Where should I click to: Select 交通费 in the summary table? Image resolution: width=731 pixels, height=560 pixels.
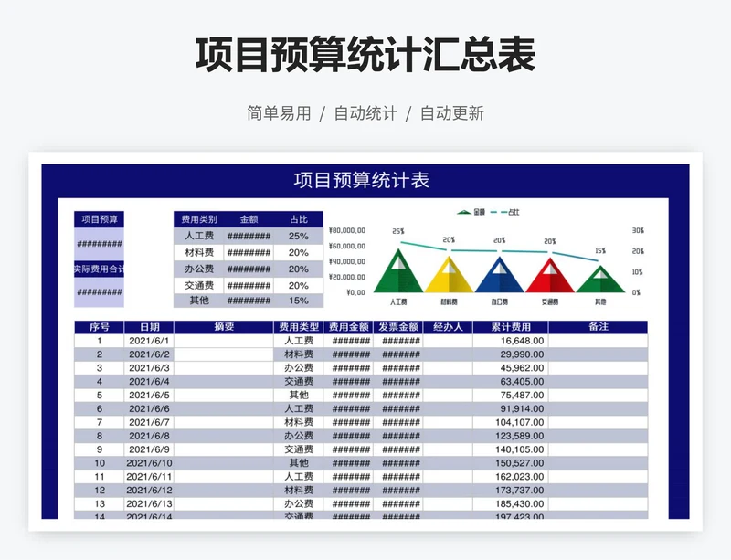pos(199,285)
